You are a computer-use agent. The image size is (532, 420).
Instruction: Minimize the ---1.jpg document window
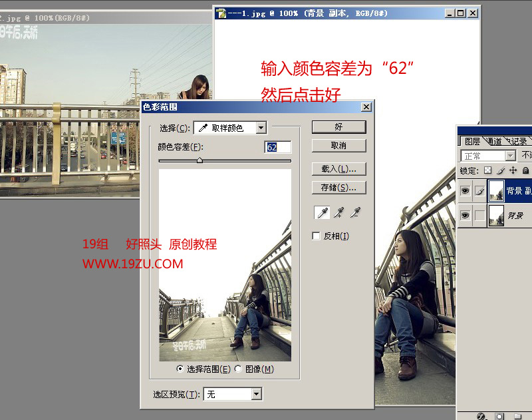tap(450, 13)
